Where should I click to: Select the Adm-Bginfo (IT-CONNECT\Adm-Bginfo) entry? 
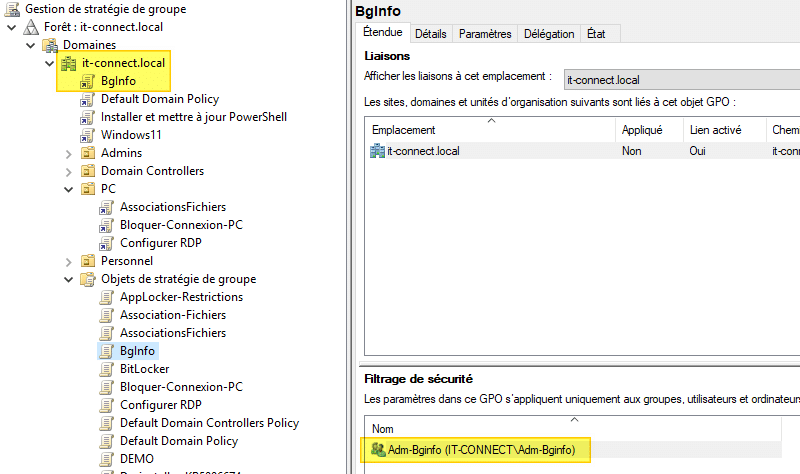481,450
